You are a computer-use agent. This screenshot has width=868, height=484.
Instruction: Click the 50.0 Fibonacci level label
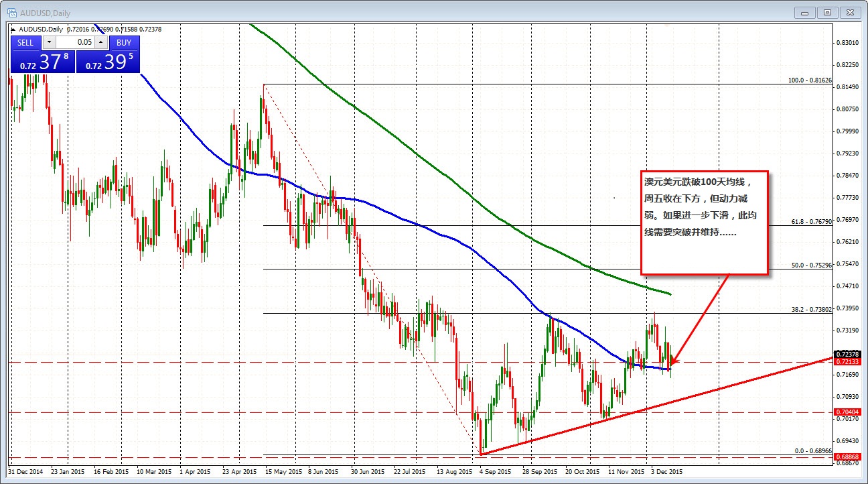coord(812,265)
